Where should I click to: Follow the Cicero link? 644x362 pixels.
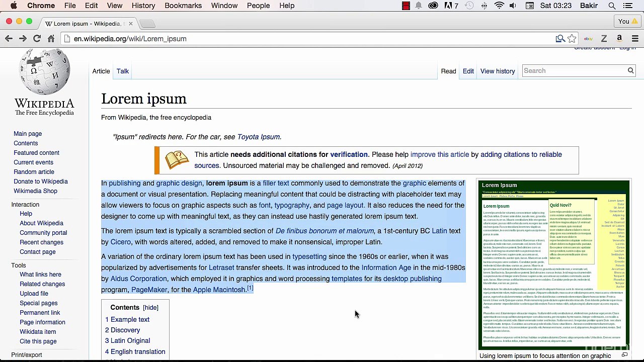point(121,242)
